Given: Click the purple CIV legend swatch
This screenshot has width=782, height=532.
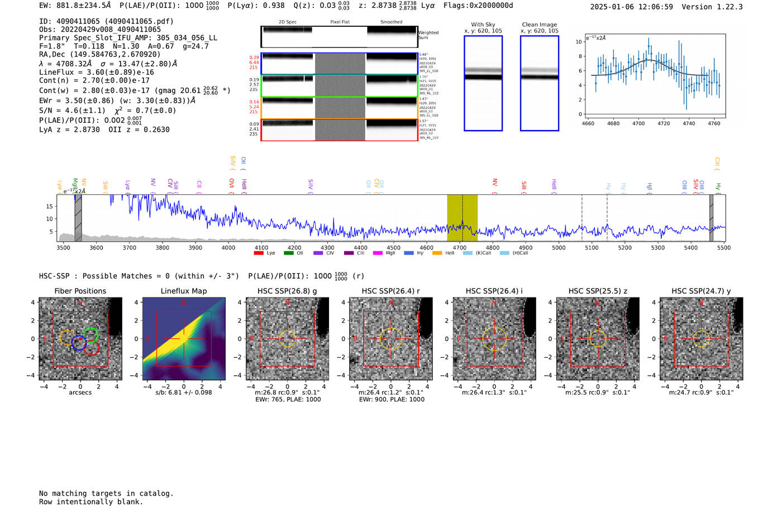Looking at the screenshot, I should click(x=318, y=253).
